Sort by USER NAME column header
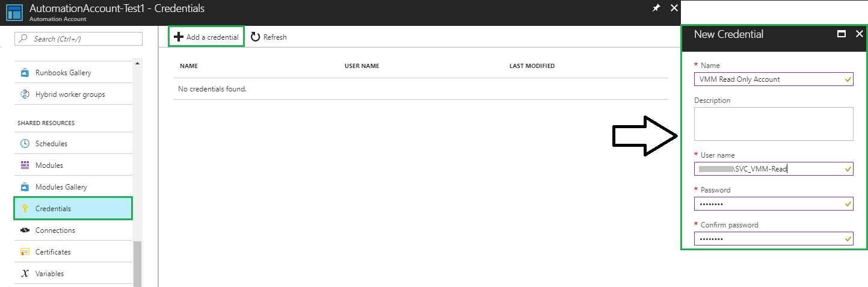 pos(362,66)
